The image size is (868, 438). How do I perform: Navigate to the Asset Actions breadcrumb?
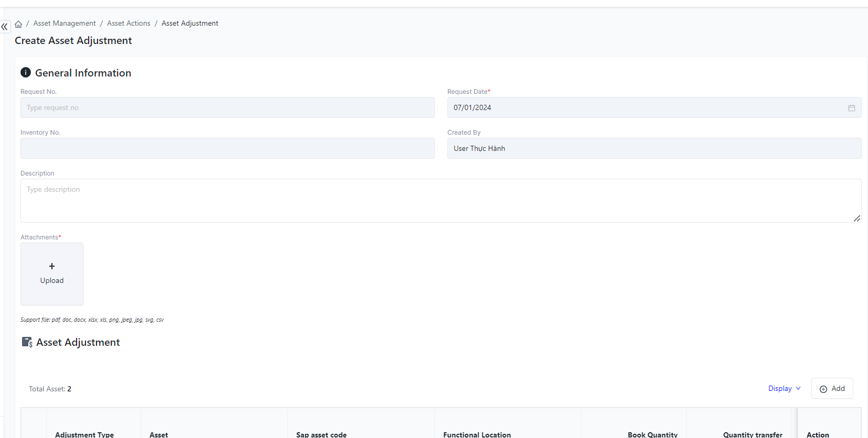point(128,24)
